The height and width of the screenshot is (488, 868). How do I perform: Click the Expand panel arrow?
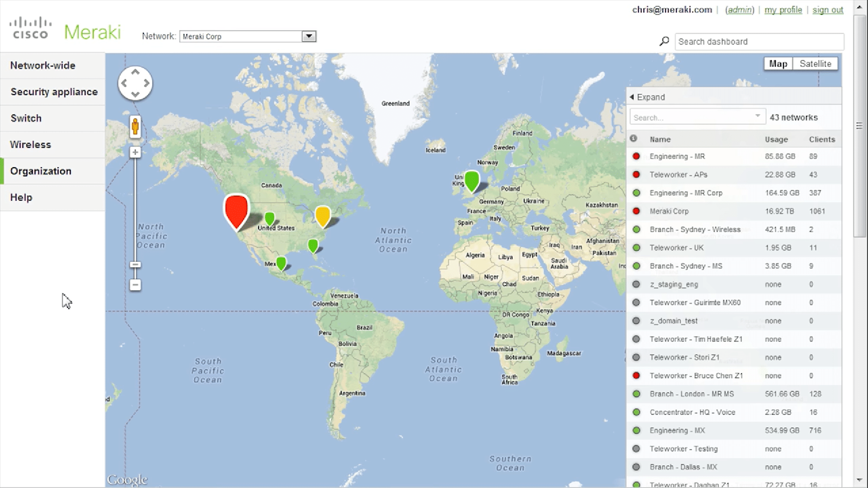(632, 97)
